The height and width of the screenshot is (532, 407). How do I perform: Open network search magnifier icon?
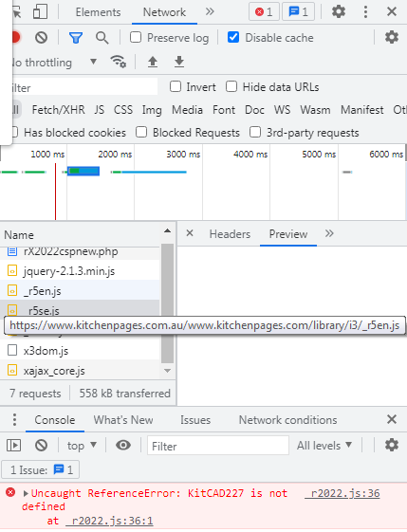pos(102,38)
